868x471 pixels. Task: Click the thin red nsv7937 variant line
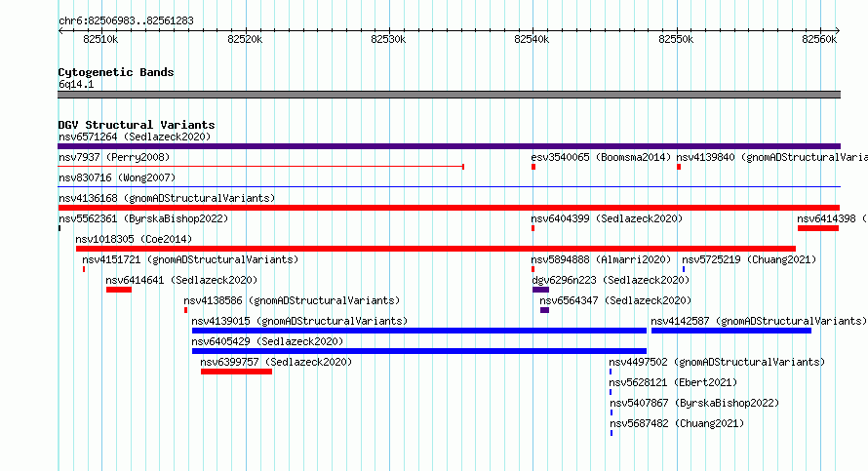click(260, 166)
